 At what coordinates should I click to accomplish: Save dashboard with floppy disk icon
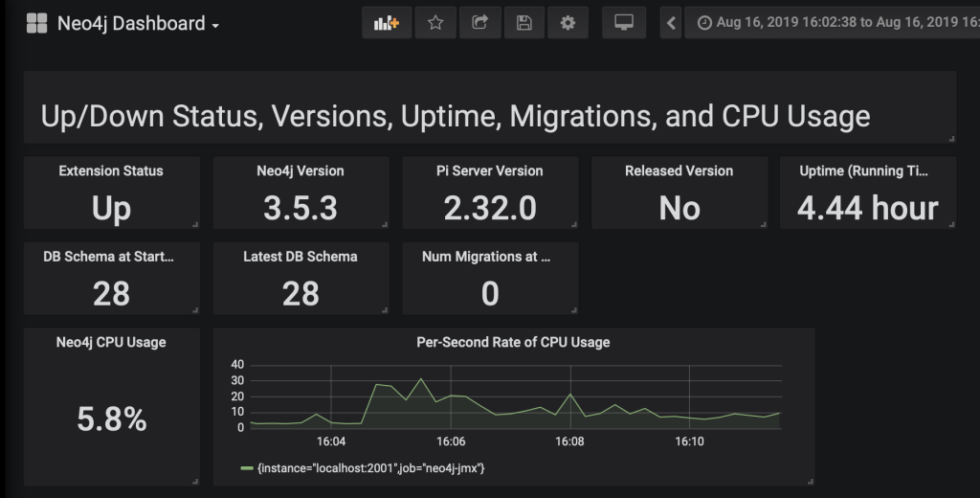point(523,23)
